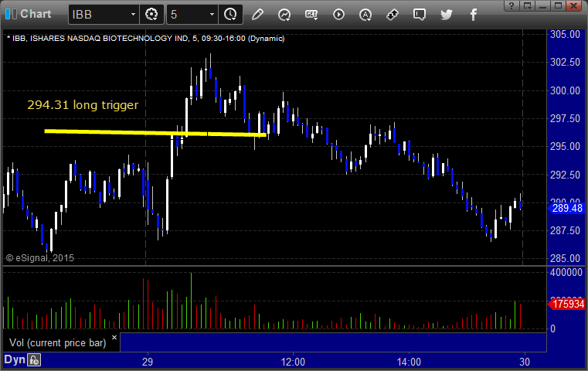Start the bar replay play icon
Screen dimensions: 588x371
338,15
